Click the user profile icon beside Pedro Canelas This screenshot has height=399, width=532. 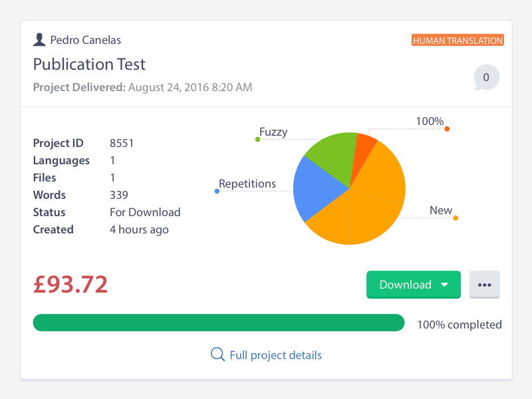(39, 40)
